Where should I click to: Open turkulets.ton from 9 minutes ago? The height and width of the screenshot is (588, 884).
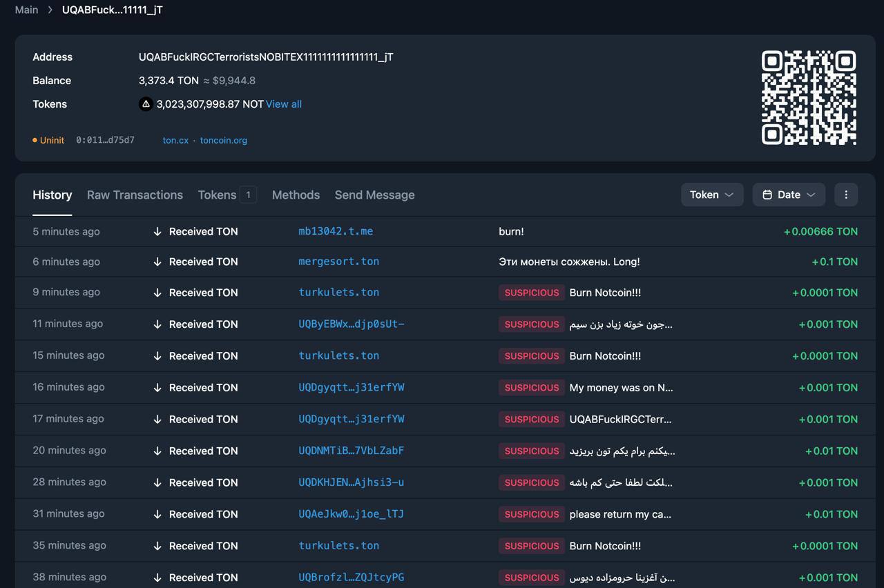coord(338,293)
